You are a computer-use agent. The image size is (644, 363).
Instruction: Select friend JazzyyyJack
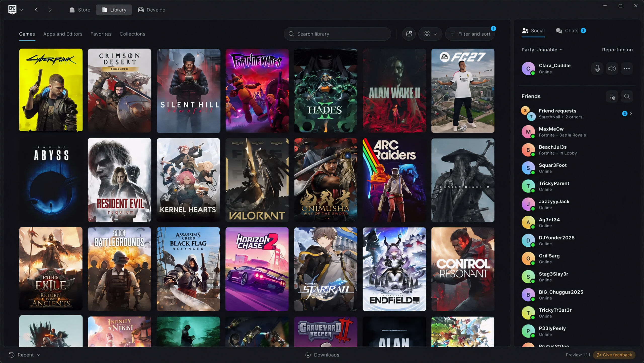pyautogui.click(x=577, y=204)
